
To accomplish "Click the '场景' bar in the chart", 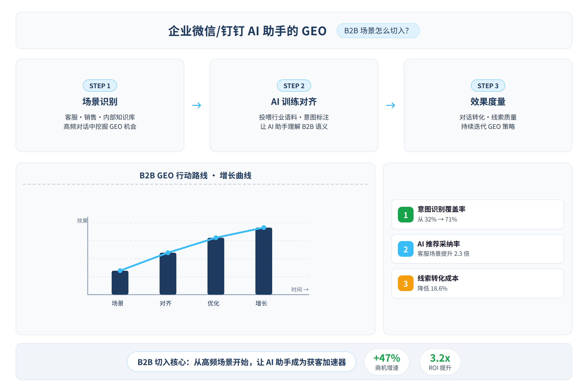I will [120, 283].
